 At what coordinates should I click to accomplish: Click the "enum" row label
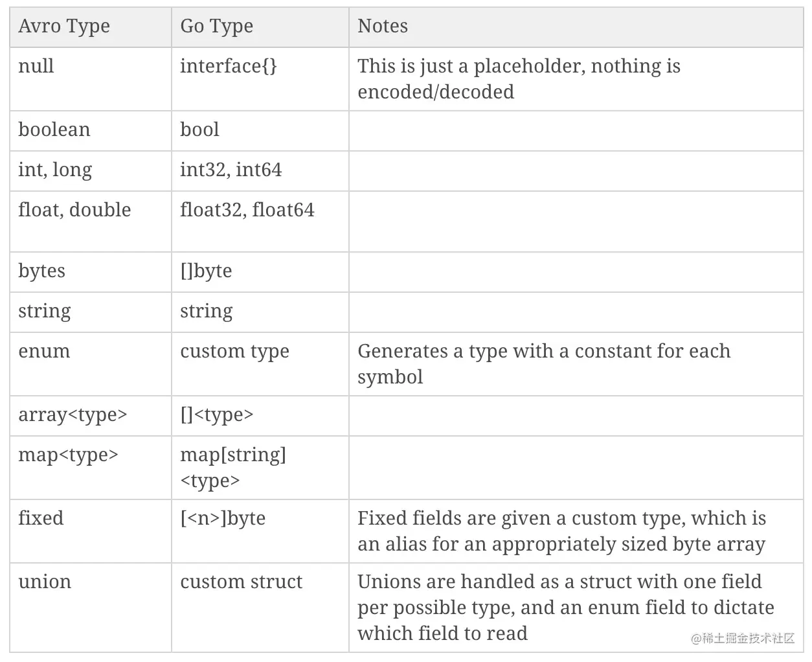pyautogui.click(x=44, y=351)
